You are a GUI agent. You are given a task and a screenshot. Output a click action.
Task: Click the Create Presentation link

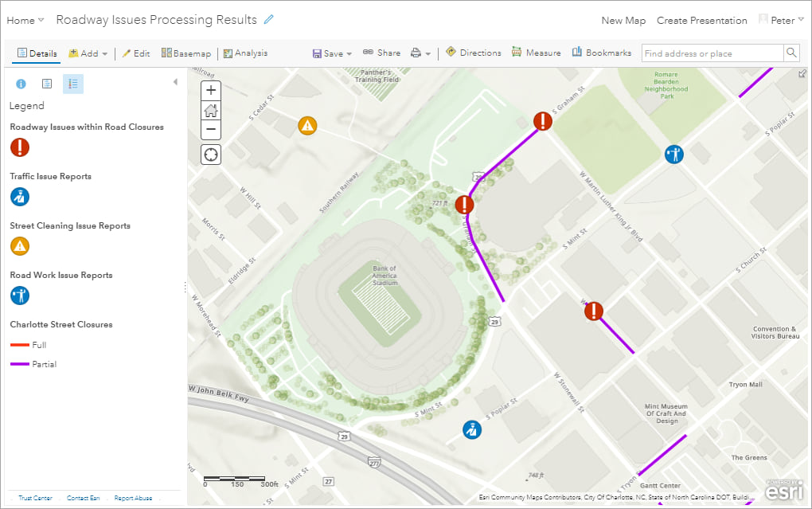click(x=701, y=21)
